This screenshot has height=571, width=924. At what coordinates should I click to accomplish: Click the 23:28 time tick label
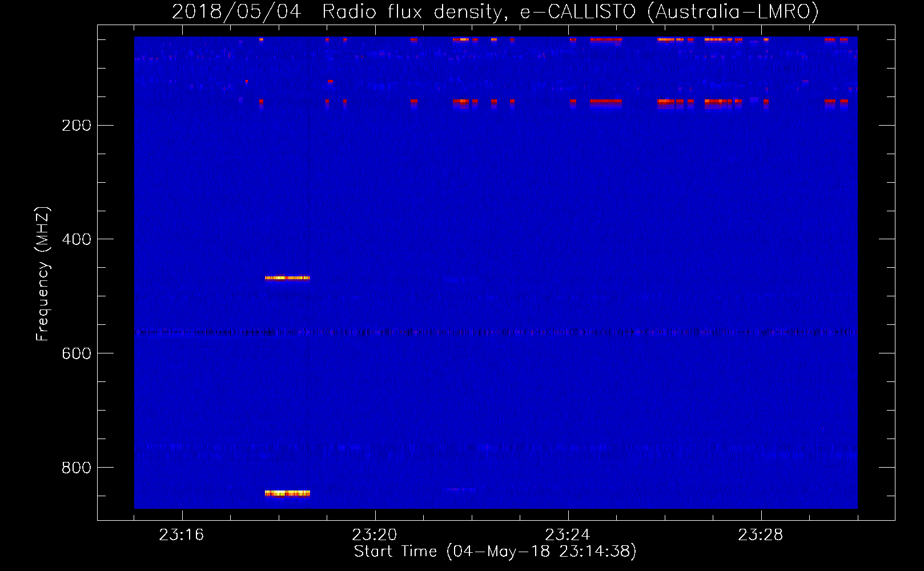point(761,535)
